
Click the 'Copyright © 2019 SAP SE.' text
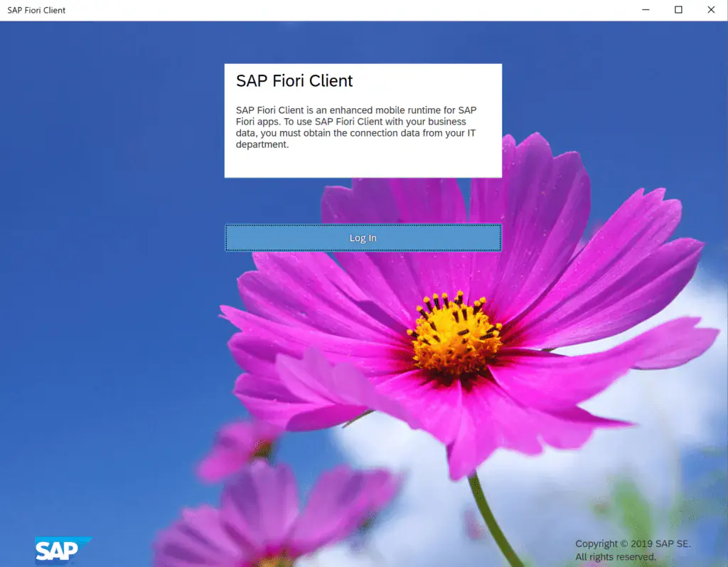633,544
